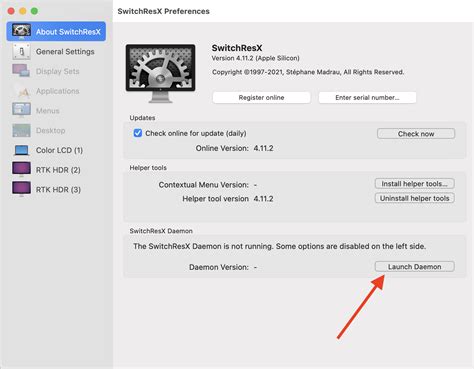Click the Helper tool version 4.11.2 value
The image size is (474, 369).
coord(263,199)
